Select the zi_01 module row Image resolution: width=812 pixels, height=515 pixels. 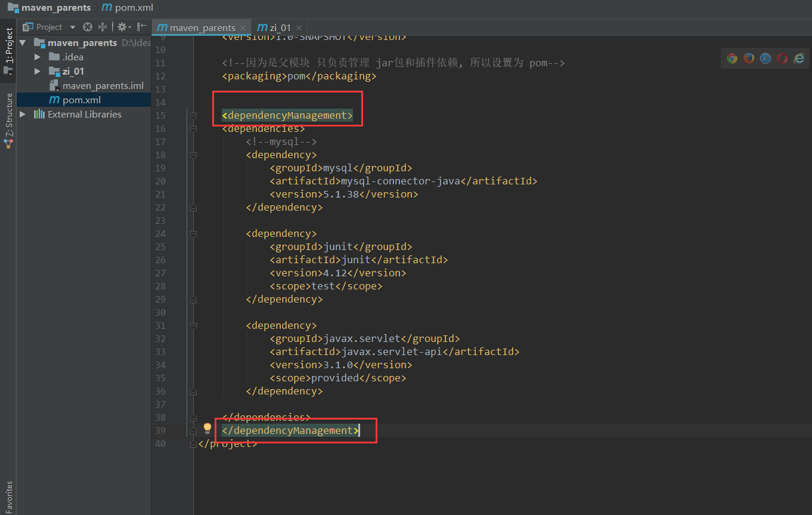click(x=83, y=72)
